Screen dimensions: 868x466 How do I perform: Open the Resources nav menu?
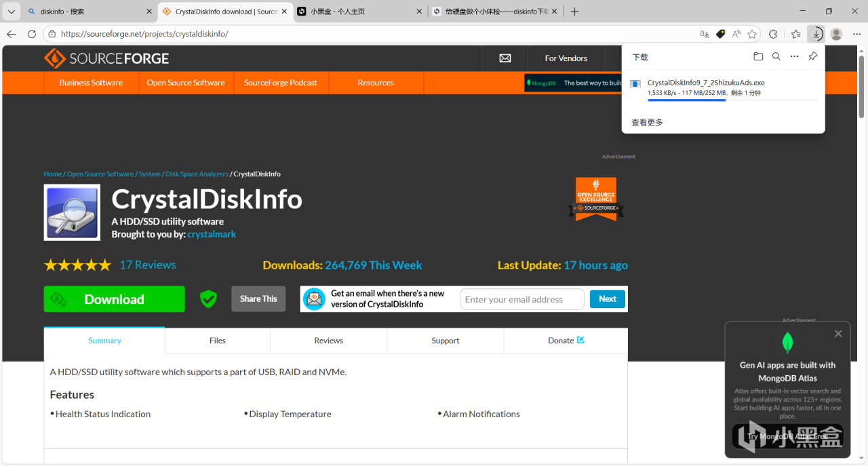(376, 83)
